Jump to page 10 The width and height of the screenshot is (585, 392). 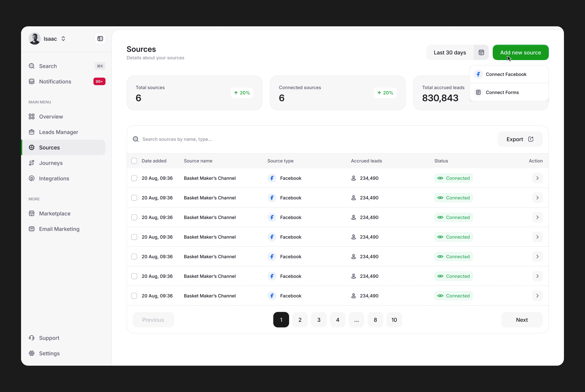click(x=394, y=320)
